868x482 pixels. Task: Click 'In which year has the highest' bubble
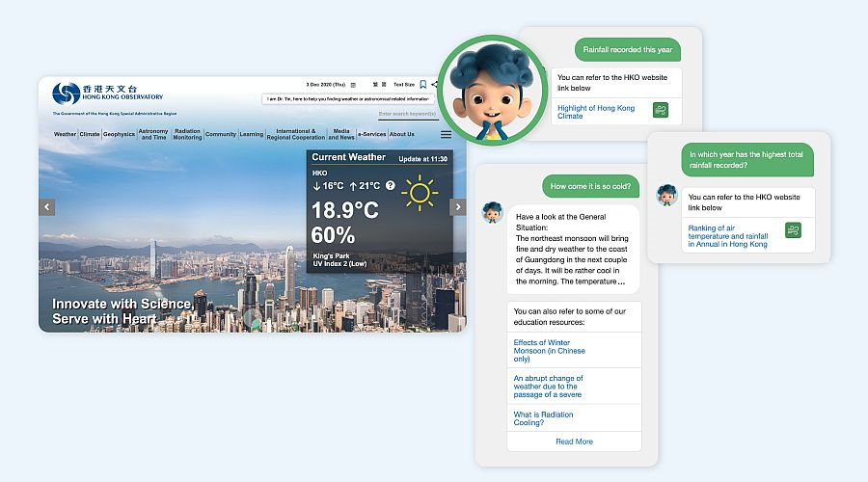tap(747, 160)
